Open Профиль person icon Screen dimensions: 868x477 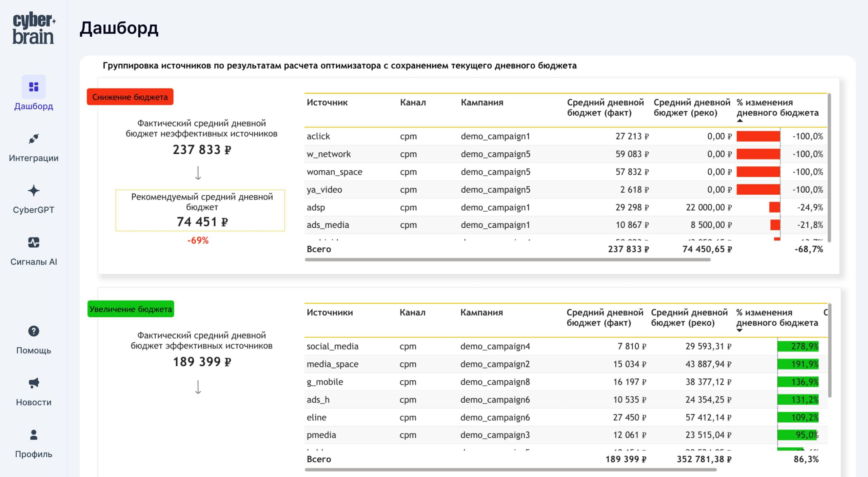tap(34, 435)
